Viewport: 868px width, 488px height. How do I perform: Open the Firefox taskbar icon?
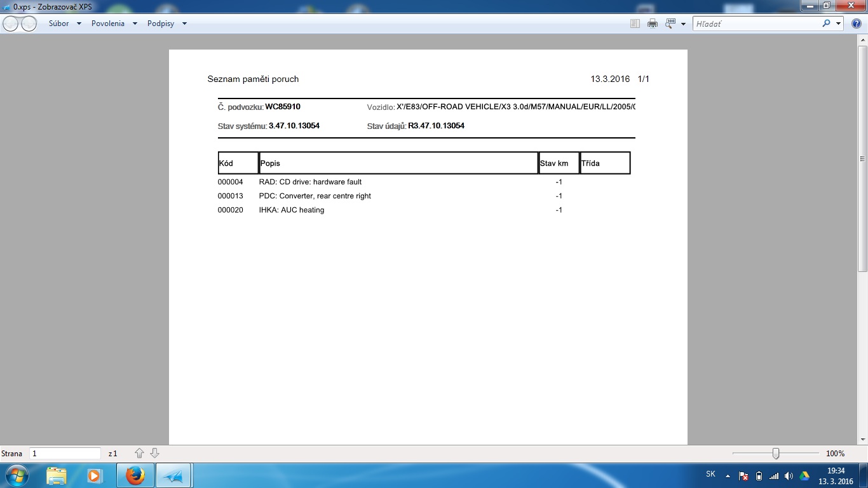(x=135, y=475)
